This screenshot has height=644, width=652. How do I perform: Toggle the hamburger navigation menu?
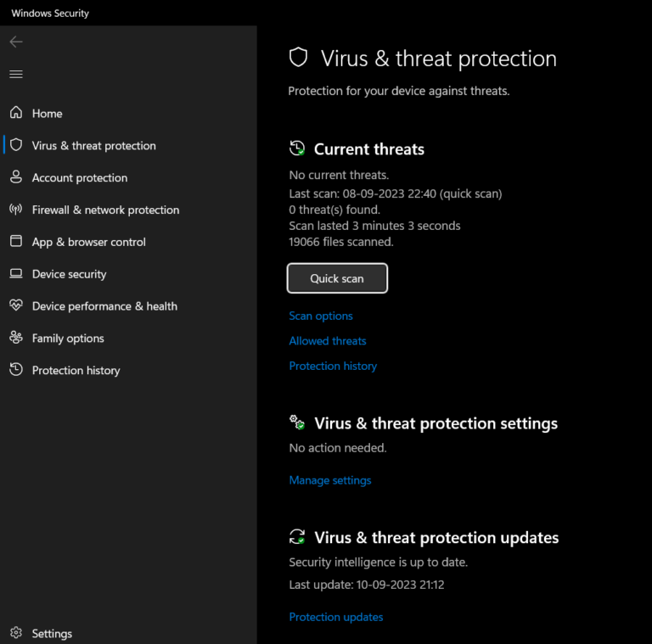pyautogui.click(x=16, y=75)
